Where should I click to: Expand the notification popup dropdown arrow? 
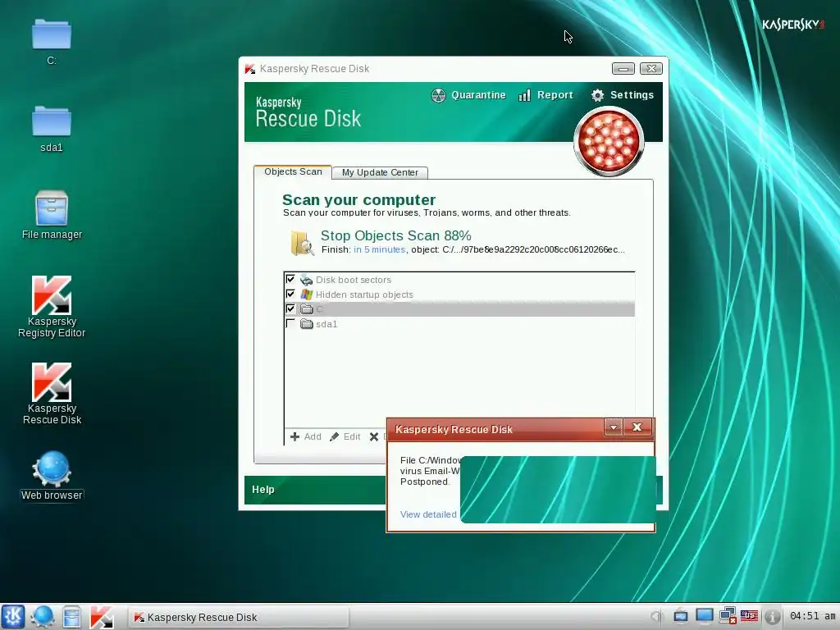click(x=614, y=427)
